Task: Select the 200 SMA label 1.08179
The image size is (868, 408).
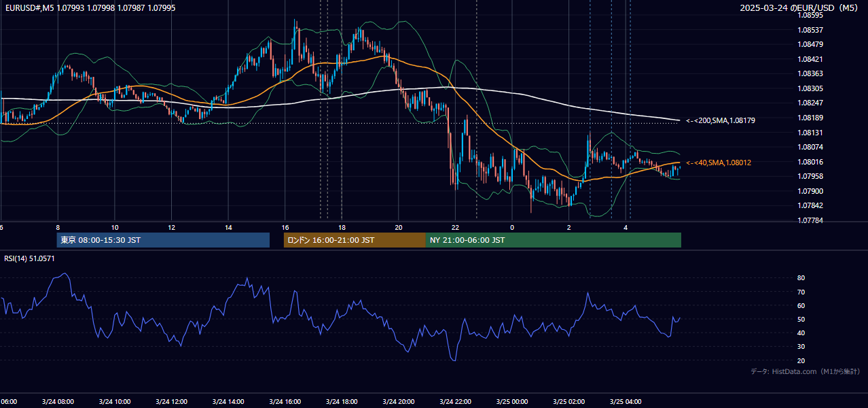Action: (x=721, y=120)
